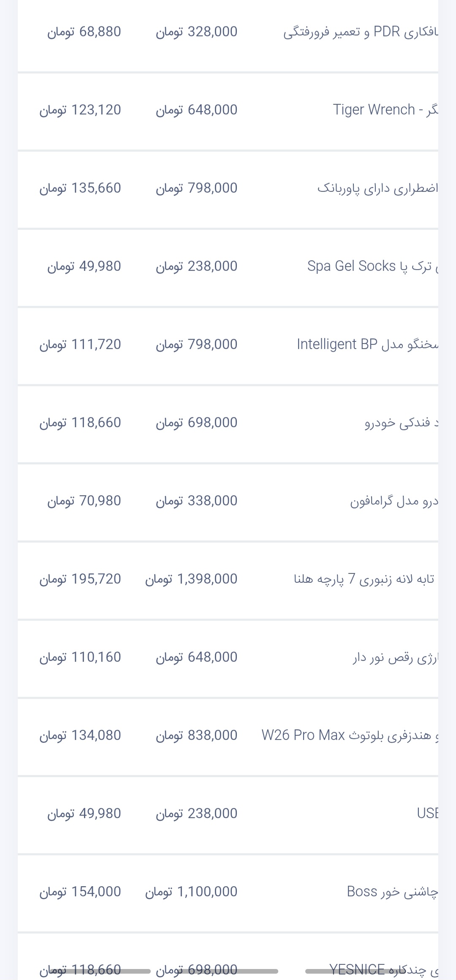Select the گرامافون model product name

click(x=394, y=501)
